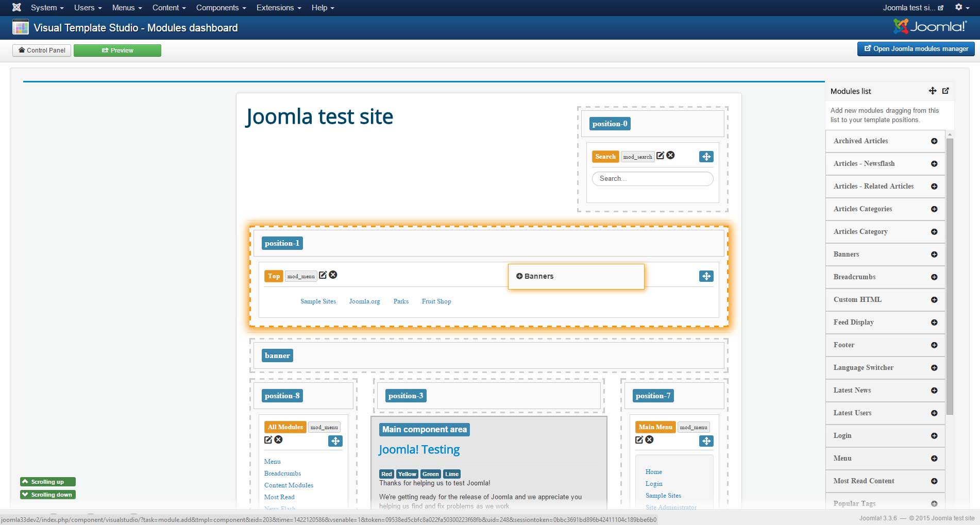The width and height of the screenshot is (980, 525).
Task: Click the Sample Sites link in the Top menu
Action: (318, 301)
